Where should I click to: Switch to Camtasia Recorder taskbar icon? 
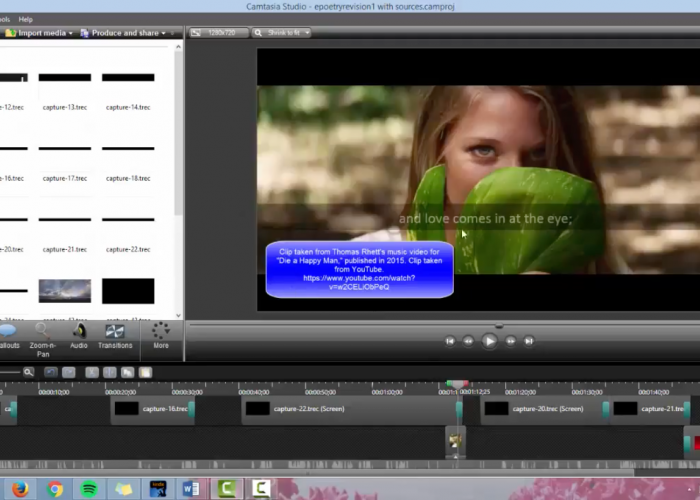click(261, 489)
